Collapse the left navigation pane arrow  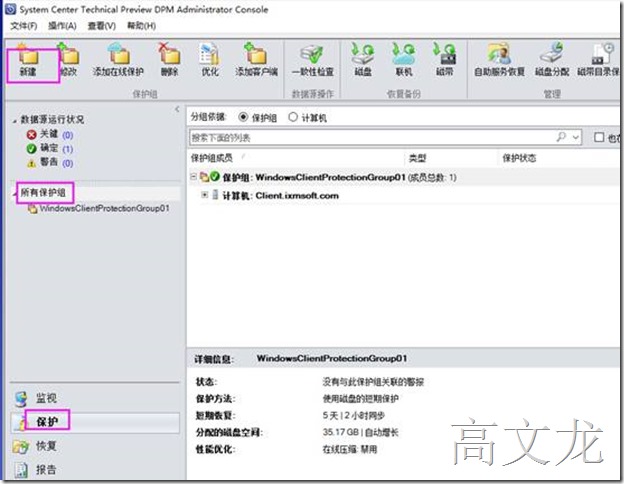point(177,109)
